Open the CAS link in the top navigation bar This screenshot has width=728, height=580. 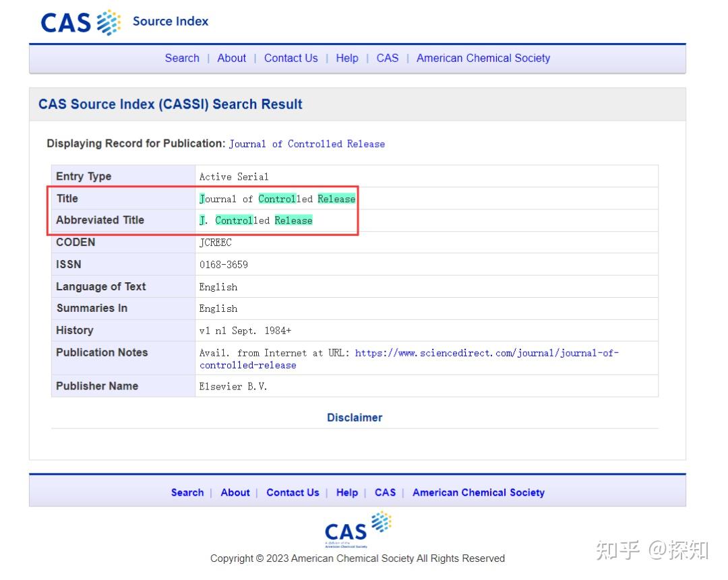point(388,58)
